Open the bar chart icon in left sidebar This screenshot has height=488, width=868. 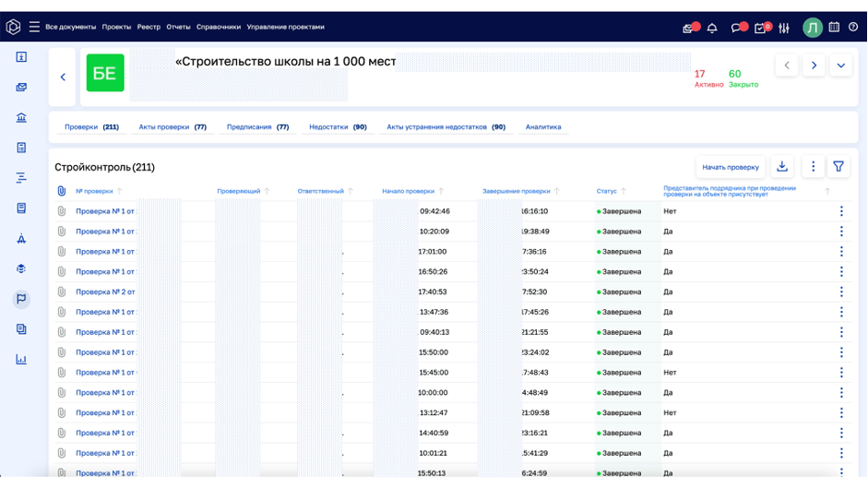tap(21, 359)
